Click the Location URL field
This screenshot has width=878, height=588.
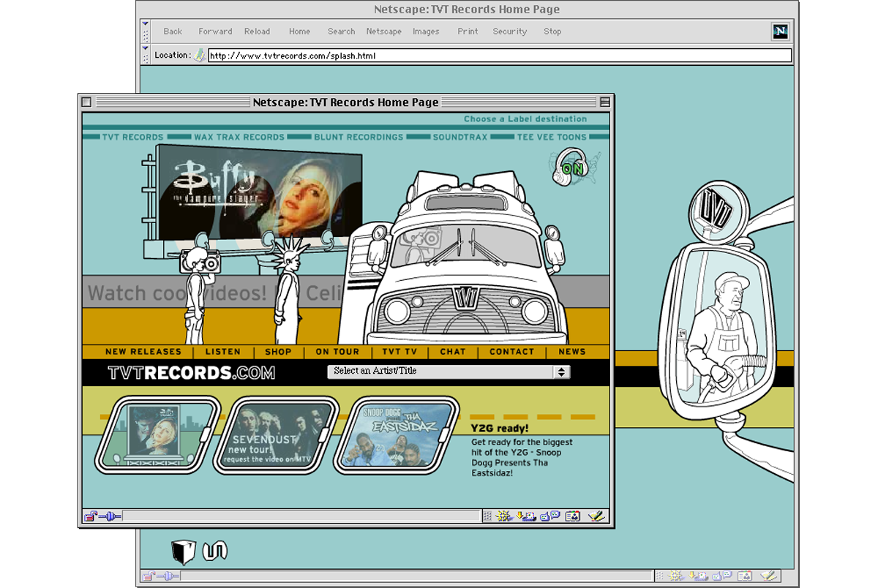500,56
